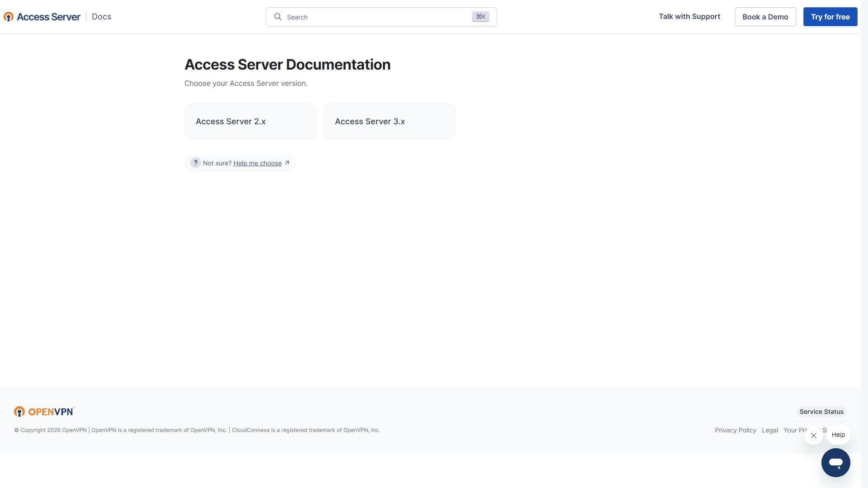Click the 'Choose your Access Server version.' text
Screen dimensions: 868x488
246,83
